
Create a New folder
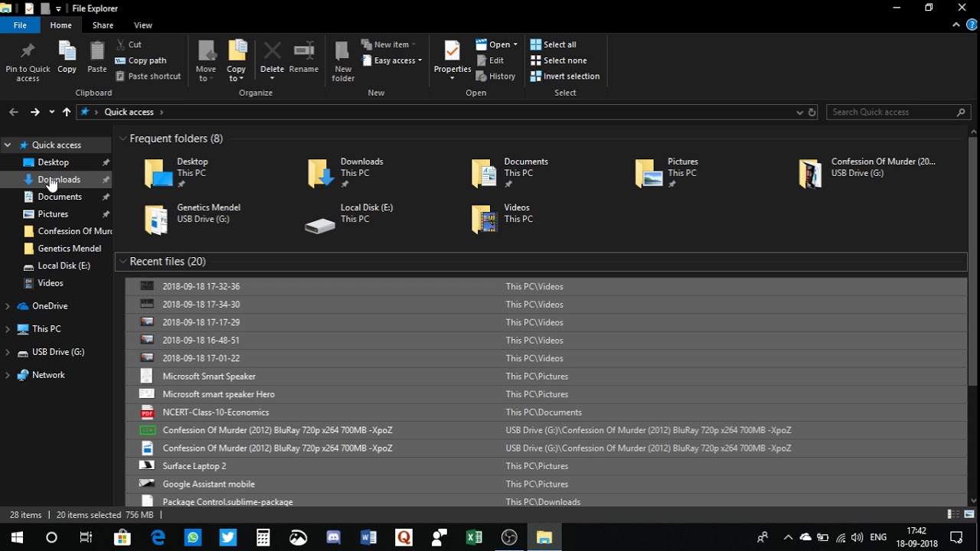point(343,61)
